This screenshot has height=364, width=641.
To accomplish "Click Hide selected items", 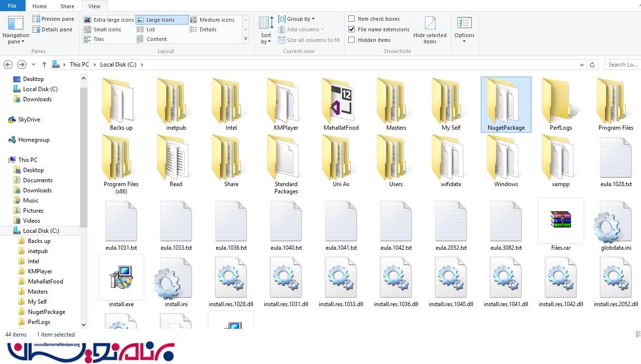I will (430, 30).
